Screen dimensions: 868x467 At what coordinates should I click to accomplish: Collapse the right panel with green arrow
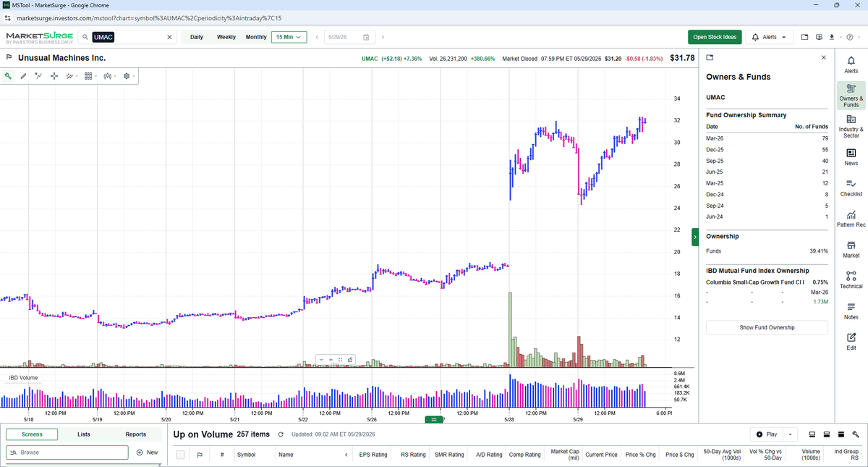[695, 237]
